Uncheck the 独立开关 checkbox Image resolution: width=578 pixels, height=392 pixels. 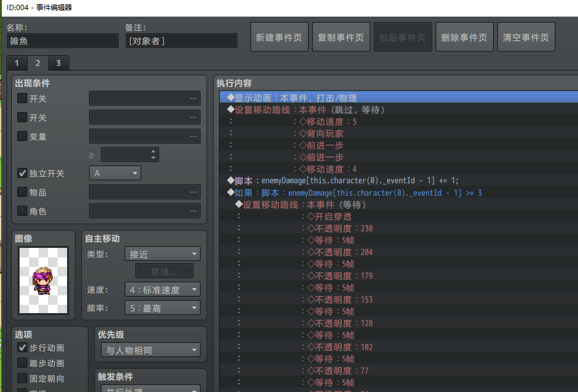point(22,173)
